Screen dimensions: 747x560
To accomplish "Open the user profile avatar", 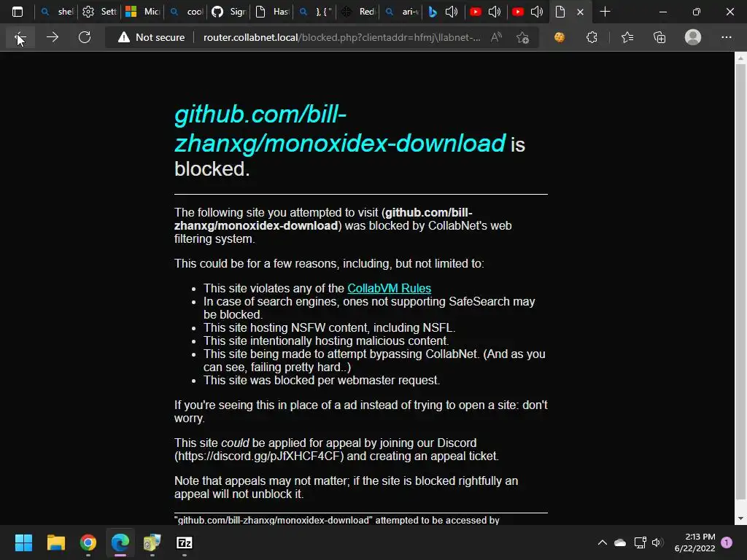I will [693, 37].
